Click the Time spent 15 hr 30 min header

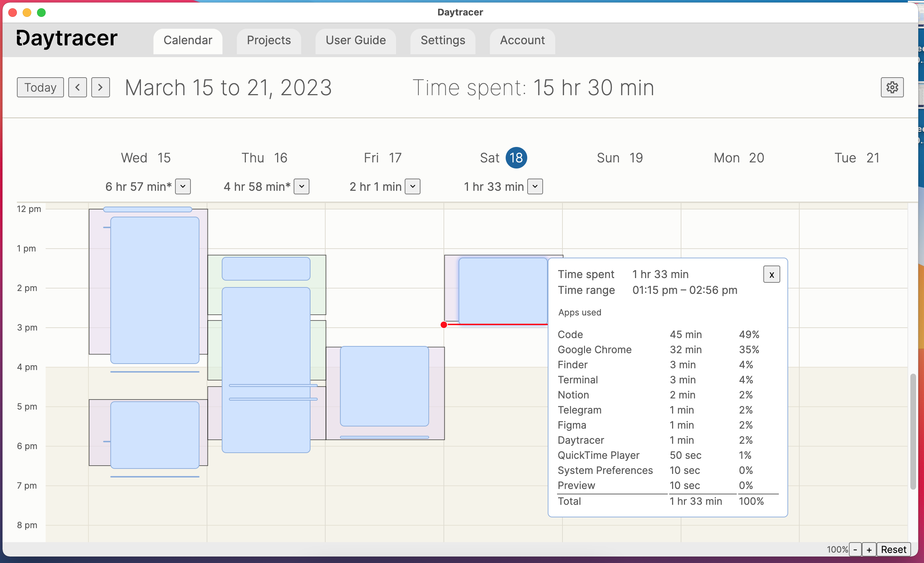tap(533, 88)
